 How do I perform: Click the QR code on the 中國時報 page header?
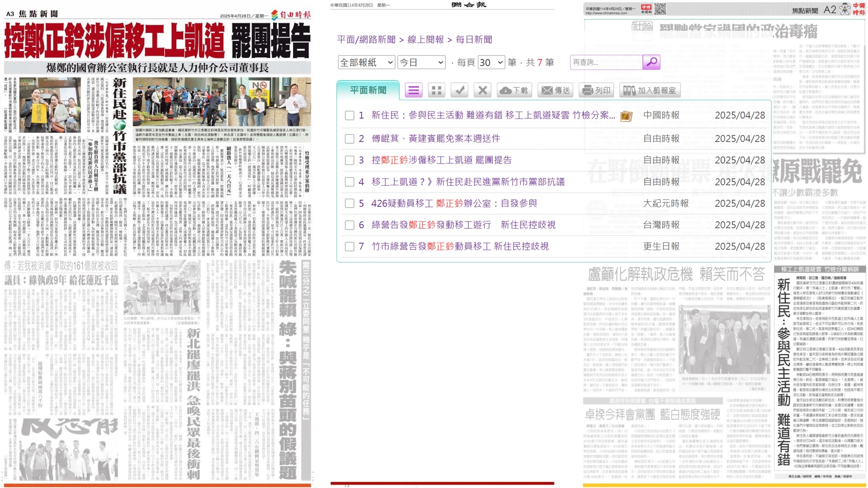point(660,9)
